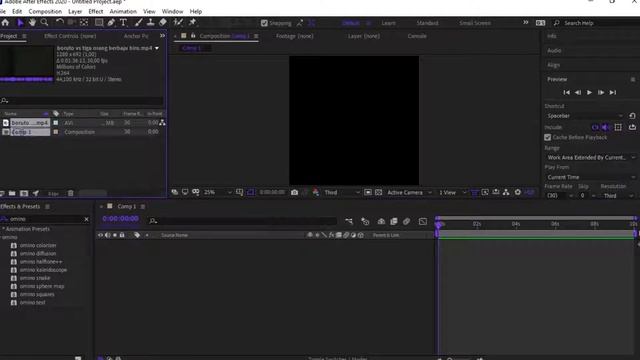Screen dimensions: 640x360
Task: Open the Current Time play-from dropdown
Action: pyautogui.click(x=591, y=177)
